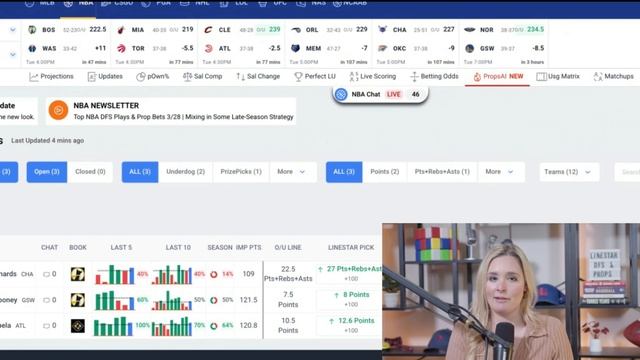
Task: Click the season donut icon in the GSW row
Action: pos(213,300)
